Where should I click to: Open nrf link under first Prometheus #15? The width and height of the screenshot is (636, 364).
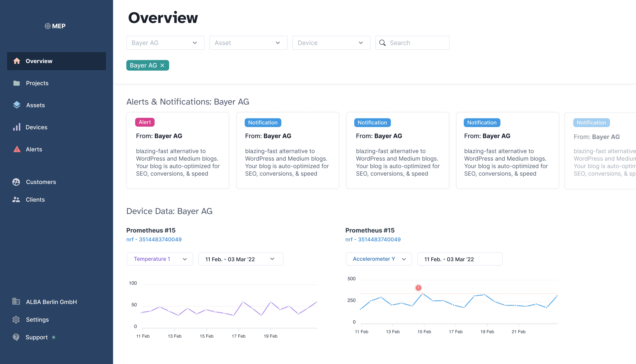click(x=154, y=239)
